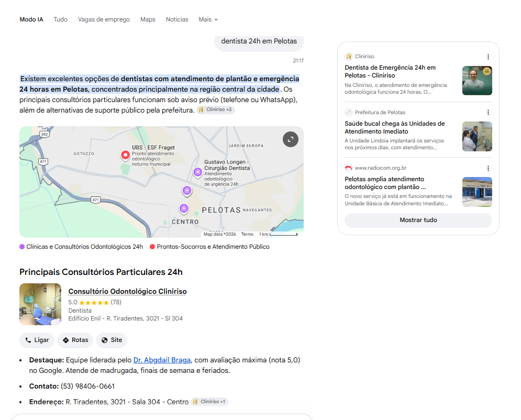Expand the Mais dropdown menu
Screen dimensions: 521x420
[x=208, y=19]
